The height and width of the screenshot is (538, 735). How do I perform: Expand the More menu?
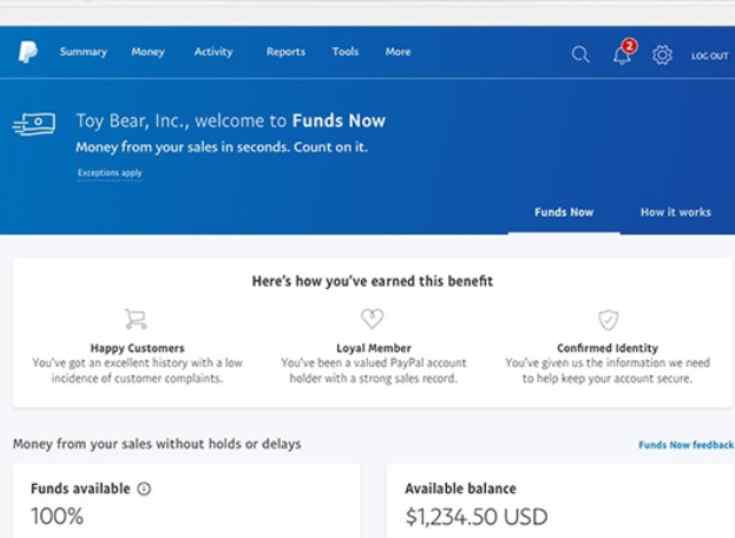(398, 52)
